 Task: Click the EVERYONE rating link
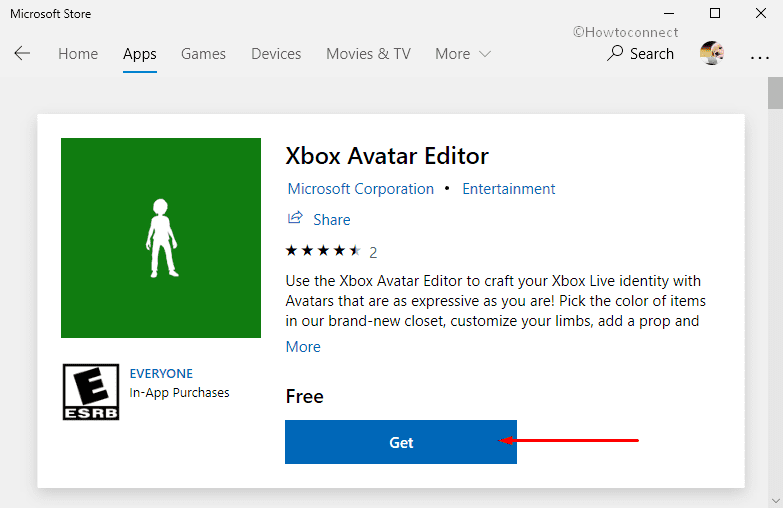[x=161, y=374]
